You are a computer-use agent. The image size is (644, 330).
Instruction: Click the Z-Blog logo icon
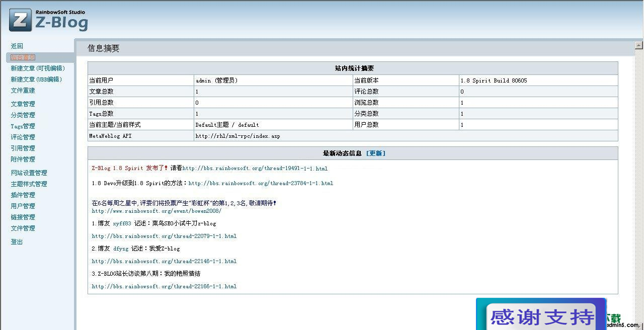pyautogui.click(x=21, y=20)
